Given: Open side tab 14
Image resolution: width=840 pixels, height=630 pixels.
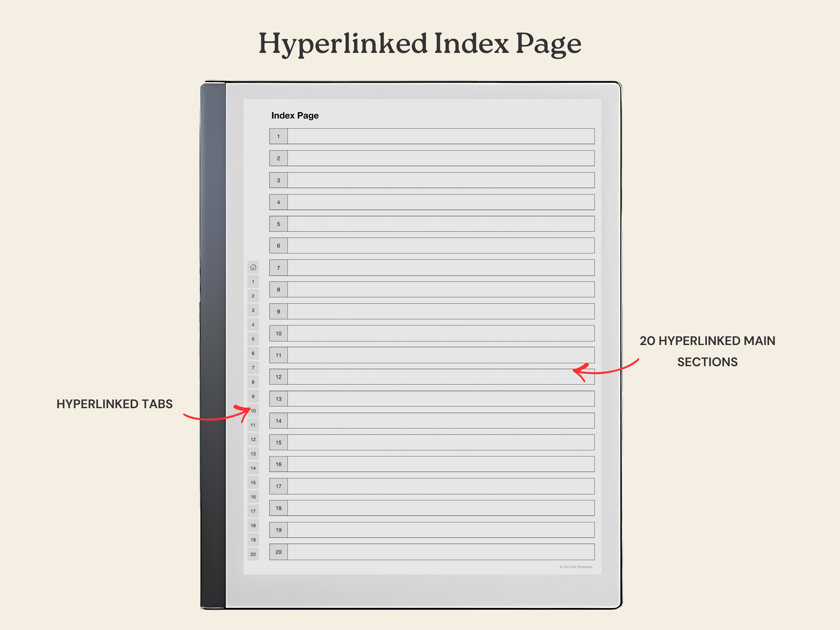Looking at the screenshot, I should 253,468.
